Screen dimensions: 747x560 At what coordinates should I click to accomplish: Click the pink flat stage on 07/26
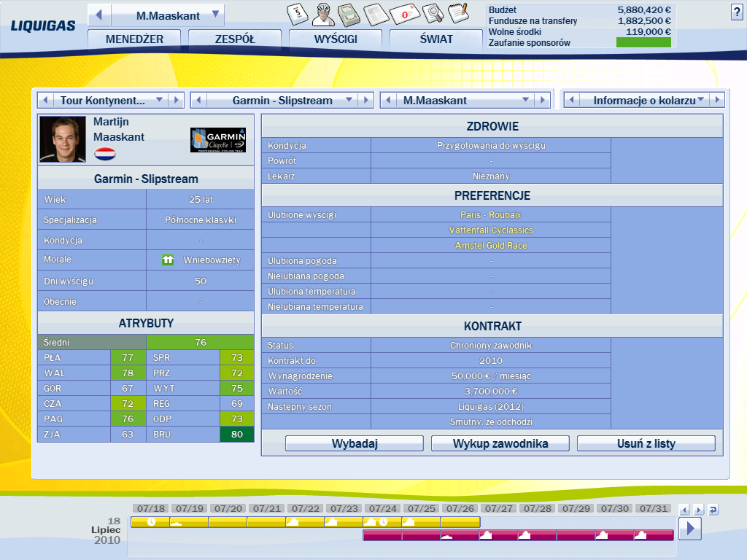pyautogui.click(x=460, y=535)
